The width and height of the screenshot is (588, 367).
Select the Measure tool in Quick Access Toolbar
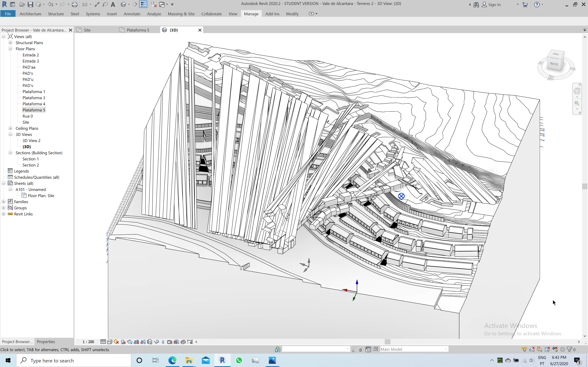[85, 4]
